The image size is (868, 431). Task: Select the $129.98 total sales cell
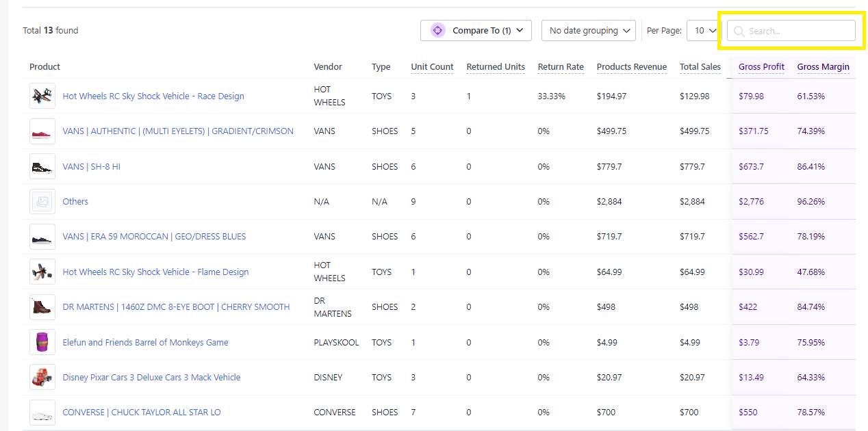695,96
